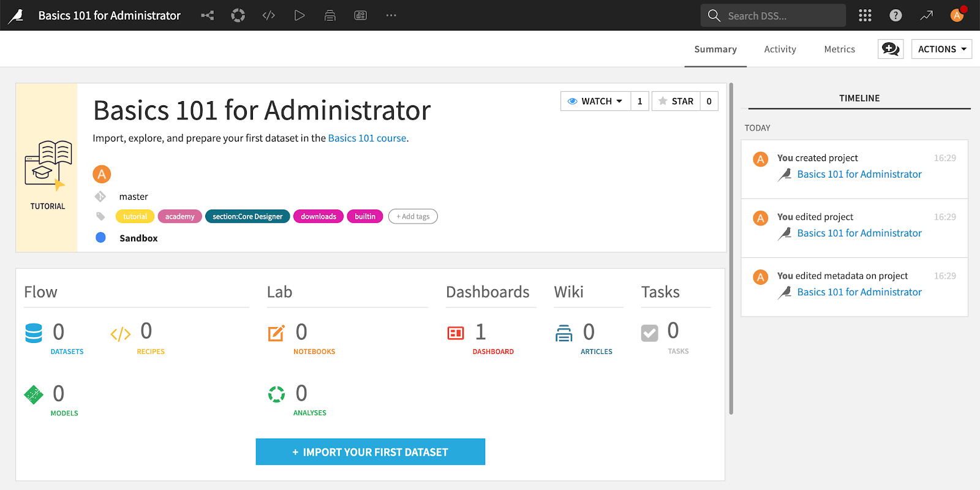Viewport: 980px width, 490px height.
Task: Click the blue Sandbox status dot
Action: (101, 238)
